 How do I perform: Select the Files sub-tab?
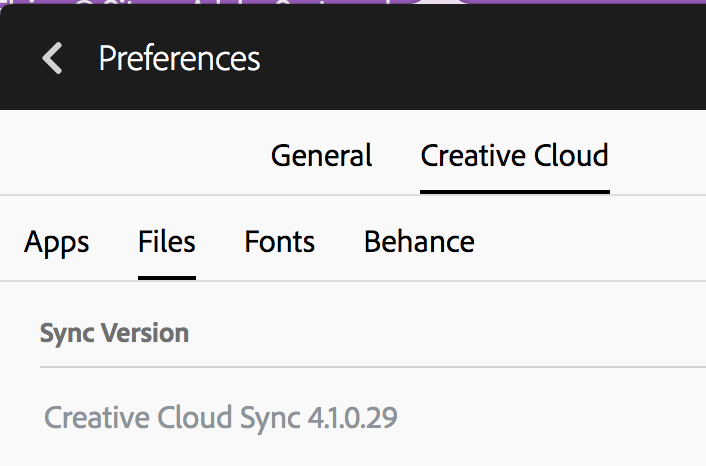(167, 242)
